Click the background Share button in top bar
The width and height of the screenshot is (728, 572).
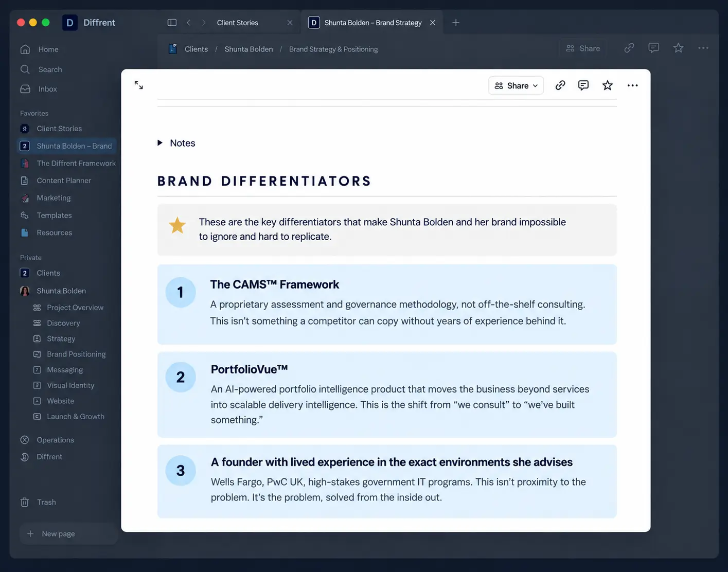pyautogui.click(x=583, y=48)
